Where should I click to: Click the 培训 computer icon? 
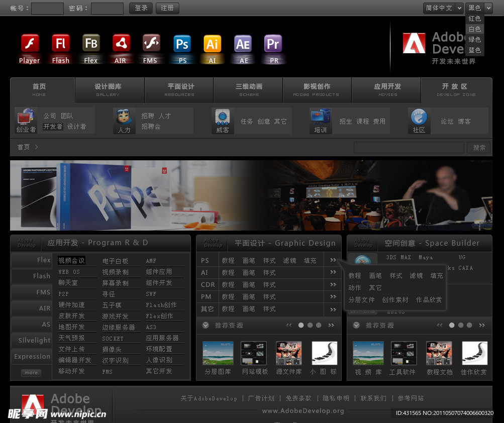321,117
